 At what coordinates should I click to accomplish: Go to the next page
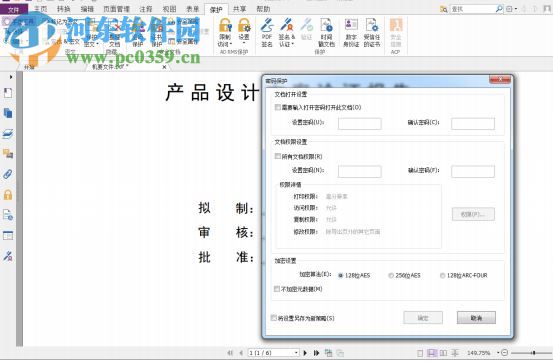pos(305,352)
